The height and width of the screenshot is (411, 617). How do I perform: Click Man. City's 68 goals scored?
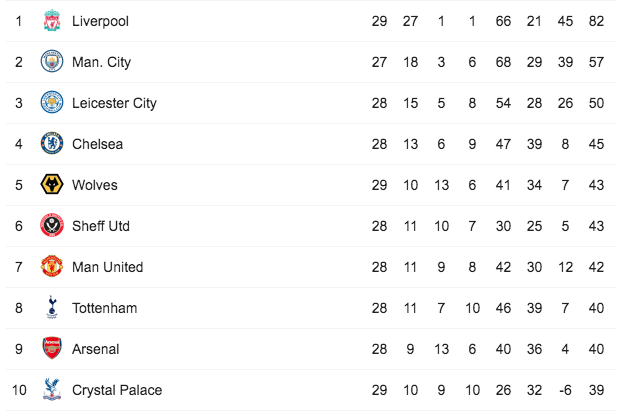[503, 62]
